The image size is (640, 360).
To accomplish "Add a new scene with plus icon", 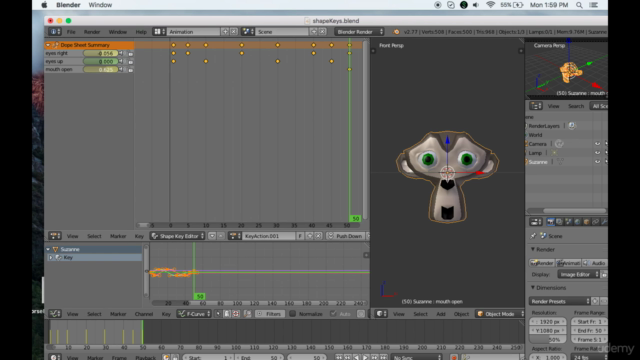I will [313, 31].
